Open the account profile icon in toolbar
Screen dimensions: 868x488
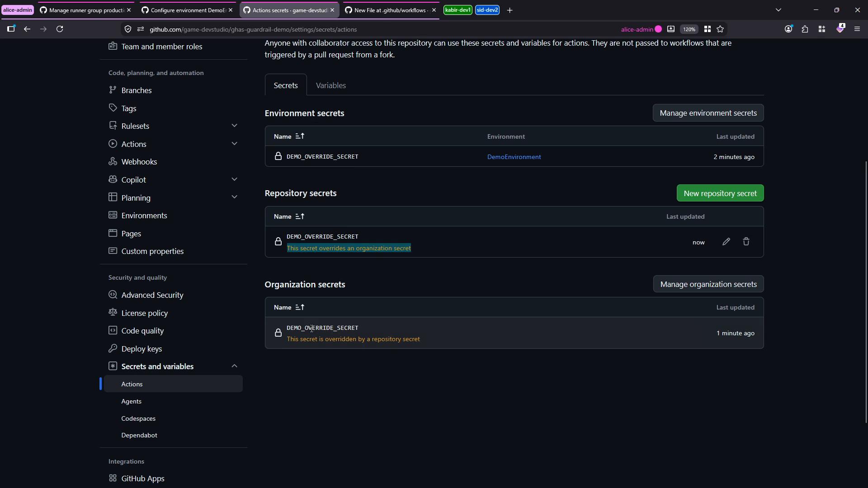pyautogui.click(x=788, y=29)
